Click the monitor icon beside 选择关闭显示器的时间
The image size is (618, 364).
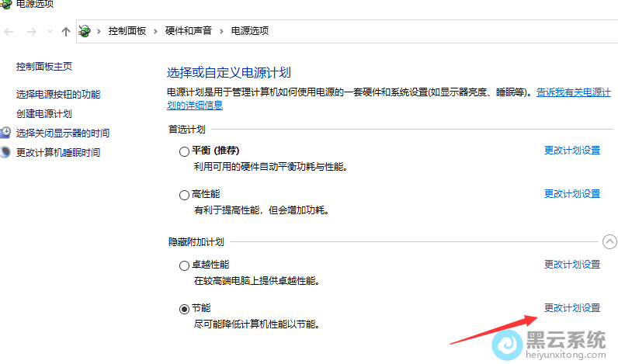(5, 133)
